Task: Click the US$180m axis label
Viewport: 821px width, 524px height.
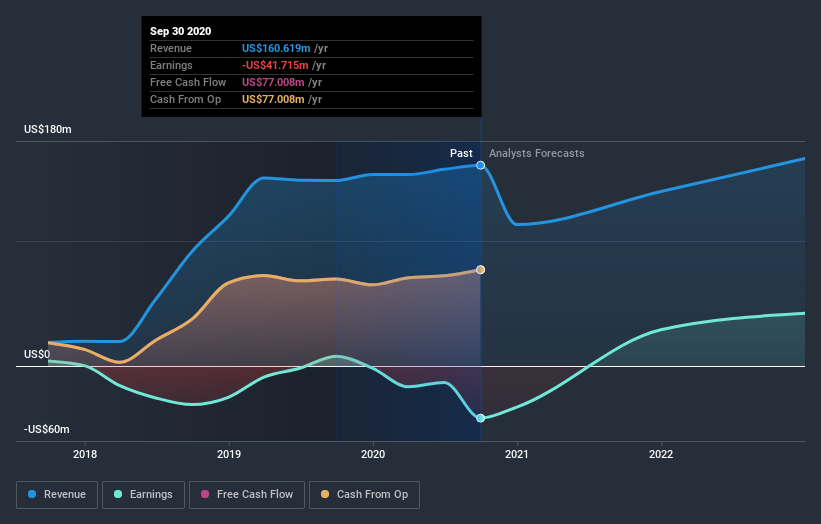Action: tap(48, 129)
